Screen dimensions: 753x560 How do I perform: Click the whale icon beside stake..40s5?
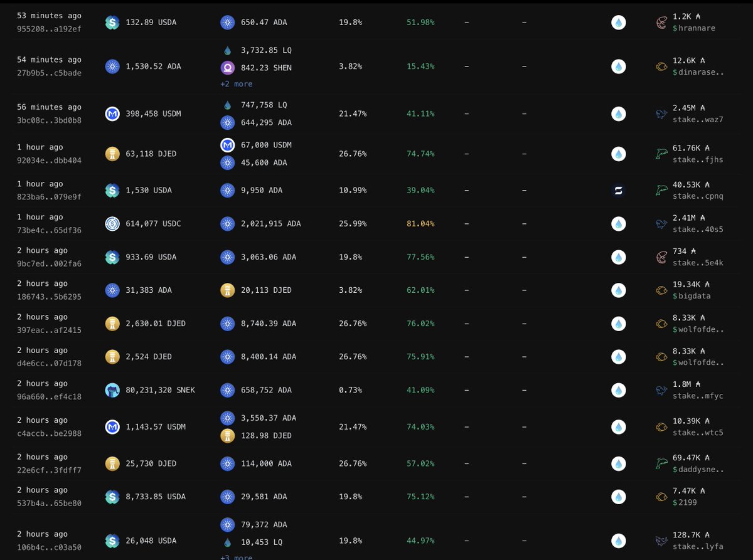click(661, 224)
